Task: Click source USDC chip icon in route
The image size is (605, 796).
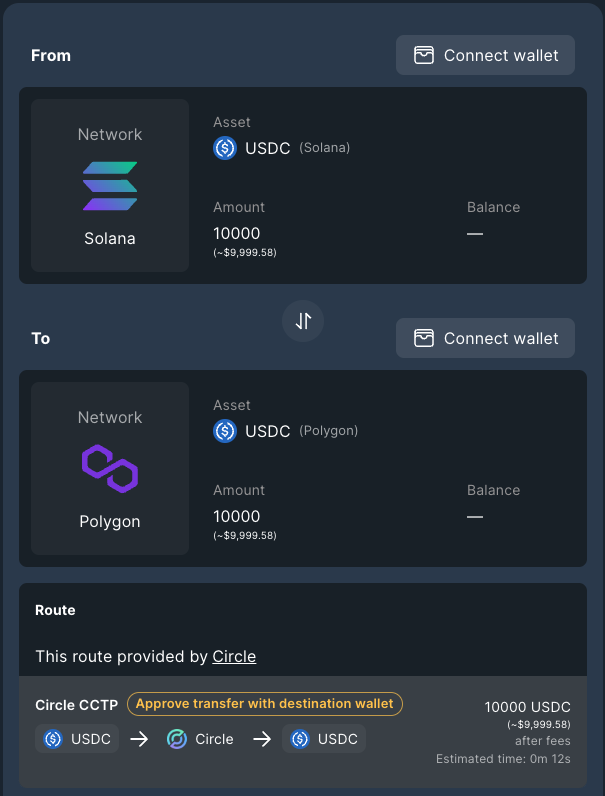Action: (53, 739)
